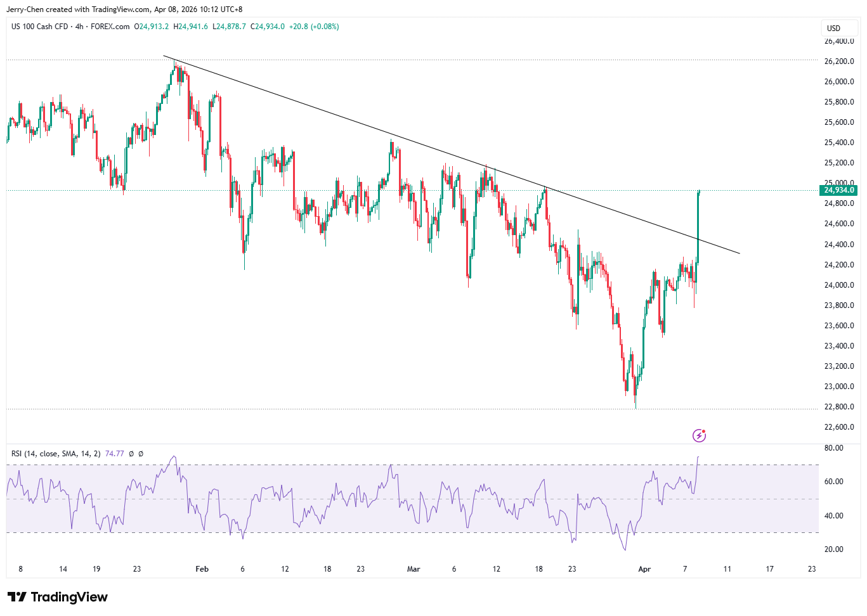This screenshot has width=867, height=616.
Task: Select the RSI (14, close, SMA, 14, 2) label
Action: pyautogui.click(x=56, y=454)
